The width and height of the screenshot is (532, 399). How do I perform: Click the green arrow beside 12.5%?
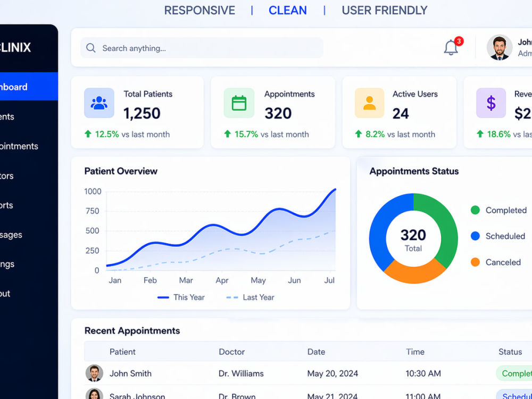coord(88,134)
